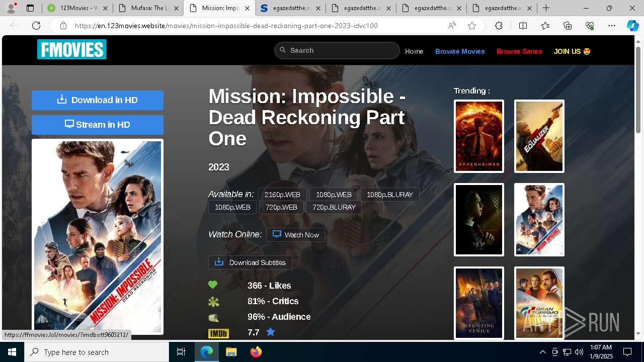Open A Haunting in Venice thumbnail
This screenshot has width=644, height=362.
(479, 303)
